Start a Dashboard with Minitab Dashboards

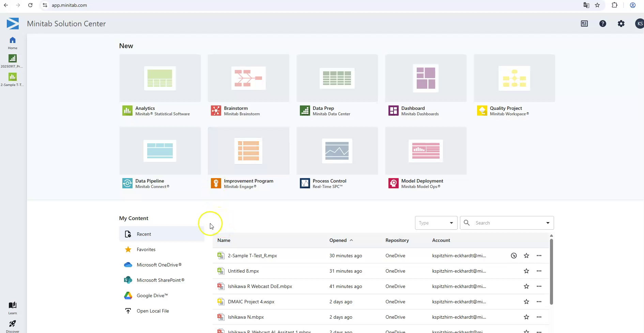(x=426, y=86)
